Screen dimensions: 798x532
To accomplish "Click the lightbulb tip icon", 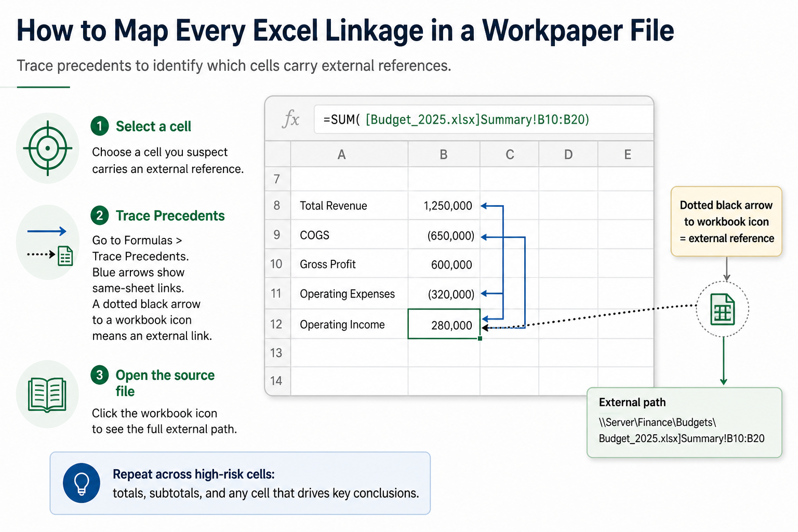I will pos(82,483).
